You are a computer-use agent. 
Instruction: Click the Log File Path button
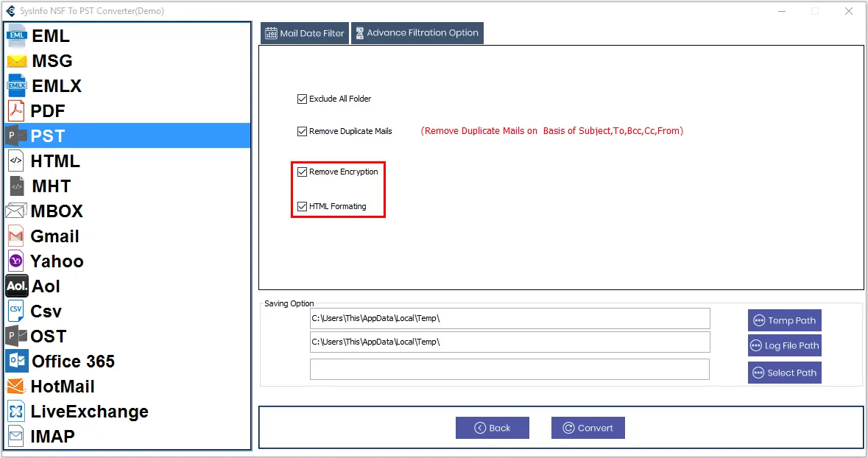click(x=784, y=345)
